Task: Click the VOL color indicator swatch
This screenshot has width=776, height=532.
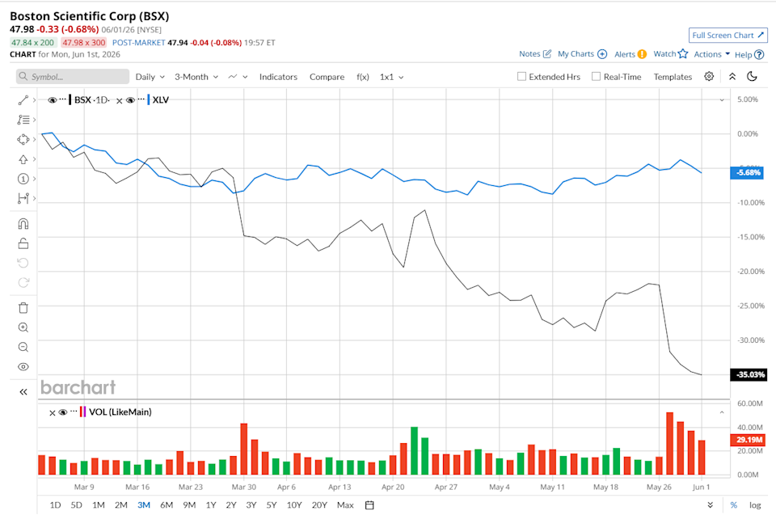Action: point(82,412)
